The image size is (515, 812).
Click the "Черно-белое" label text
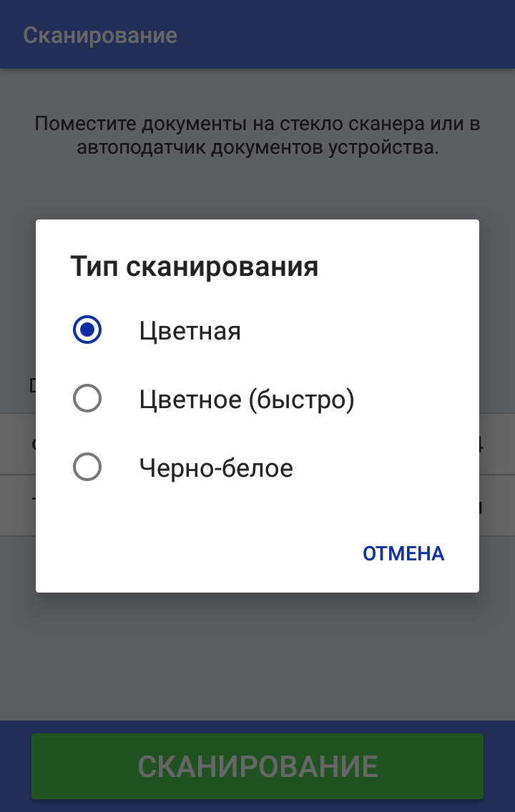click(x=216, y=469)
